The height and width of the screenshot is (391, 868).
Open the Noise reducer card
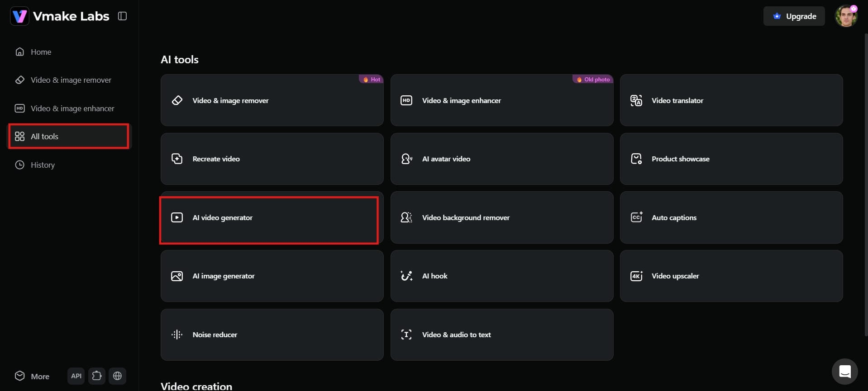[272, 334]
